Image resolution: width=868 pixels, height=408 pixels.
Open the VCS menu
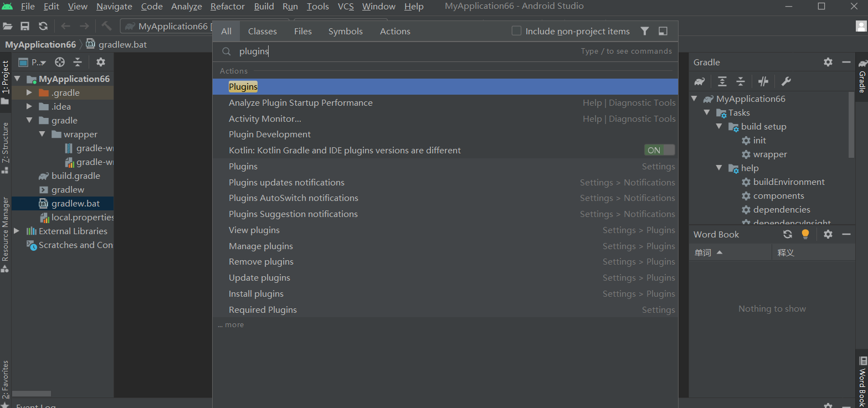click(x=346, y=7)
